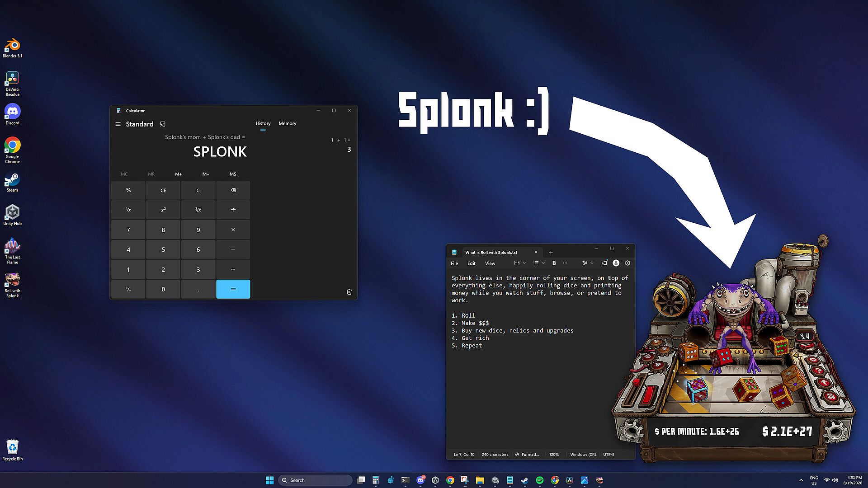The image size is (868, 488).
Task: Click the equals key in Calculator
Action: click(x=233, y=289)
